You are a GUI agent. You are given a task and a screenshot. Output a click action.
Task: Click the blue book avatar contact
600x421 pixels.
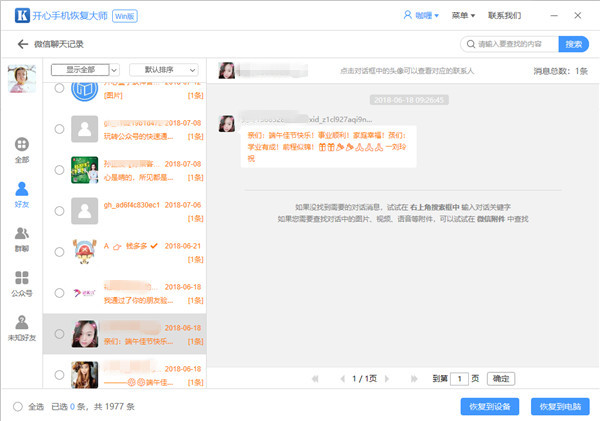tap(85, 90)
